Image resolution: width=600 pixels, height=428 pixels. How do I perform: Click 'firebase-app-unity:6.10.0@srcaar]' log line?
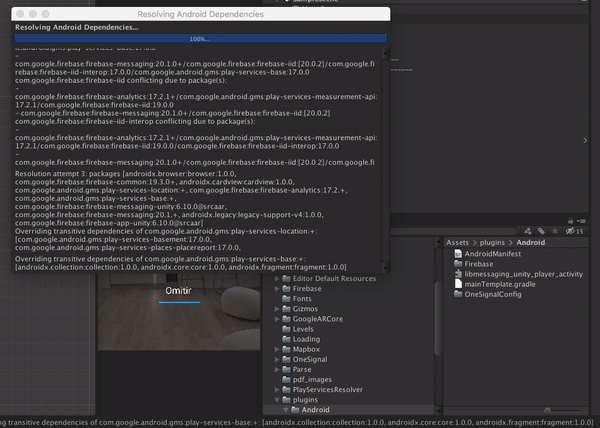(x=109, y=223)
